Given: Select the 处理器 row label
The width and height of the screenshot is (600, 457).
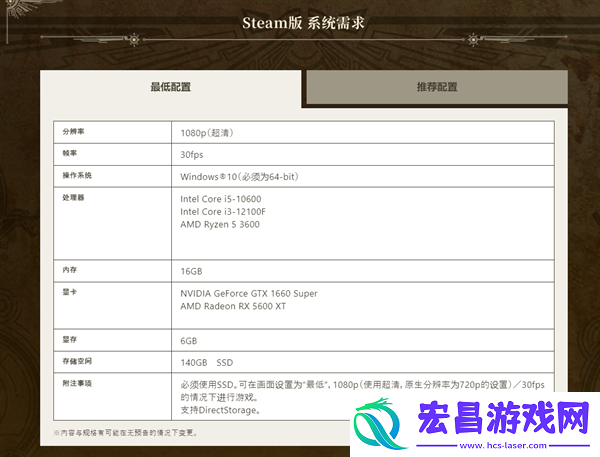Looking at the screenshot, I should pos(73,197).
